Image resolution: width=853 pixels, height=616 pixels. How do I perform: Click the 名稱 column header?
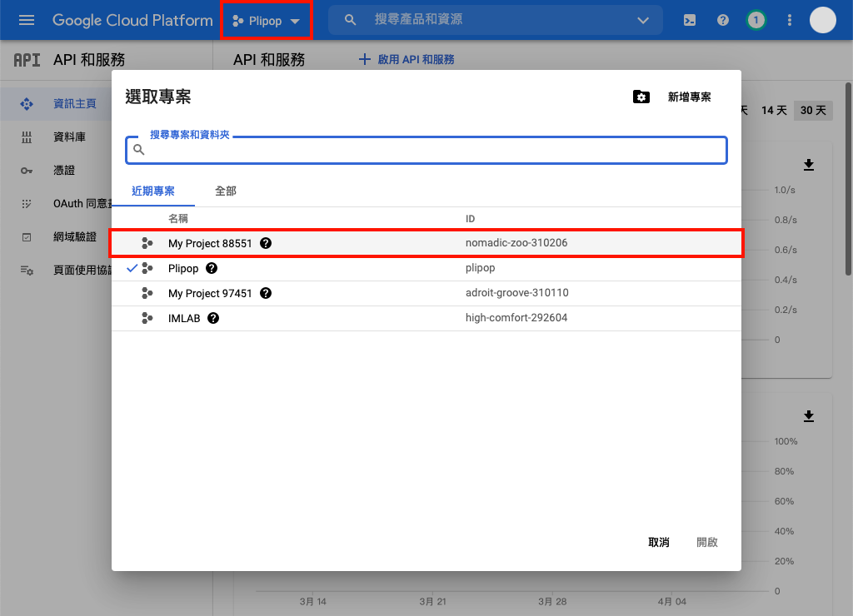coord(178,219)
